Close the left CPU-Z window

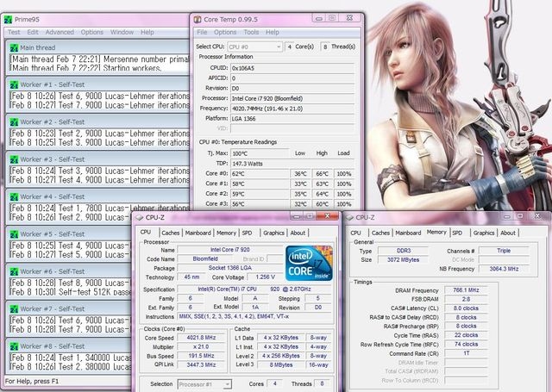click(x=327, y=216)
